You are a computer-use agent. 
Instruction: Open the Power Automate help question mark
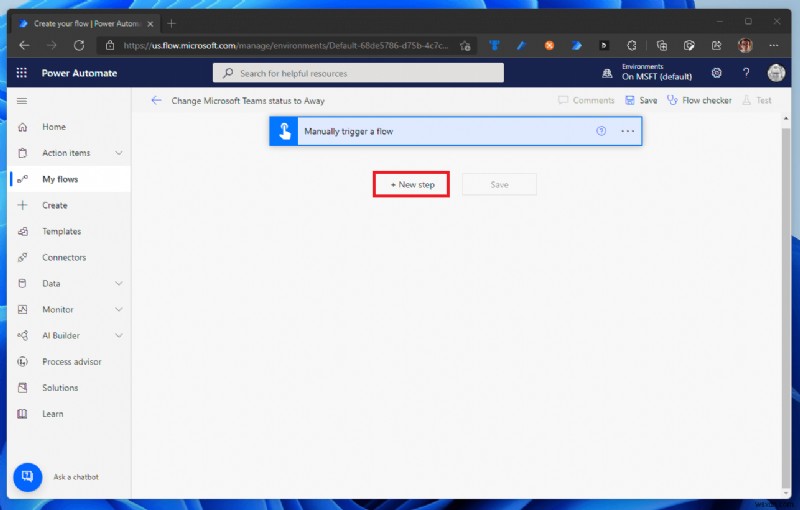click(x=746, y=73)
